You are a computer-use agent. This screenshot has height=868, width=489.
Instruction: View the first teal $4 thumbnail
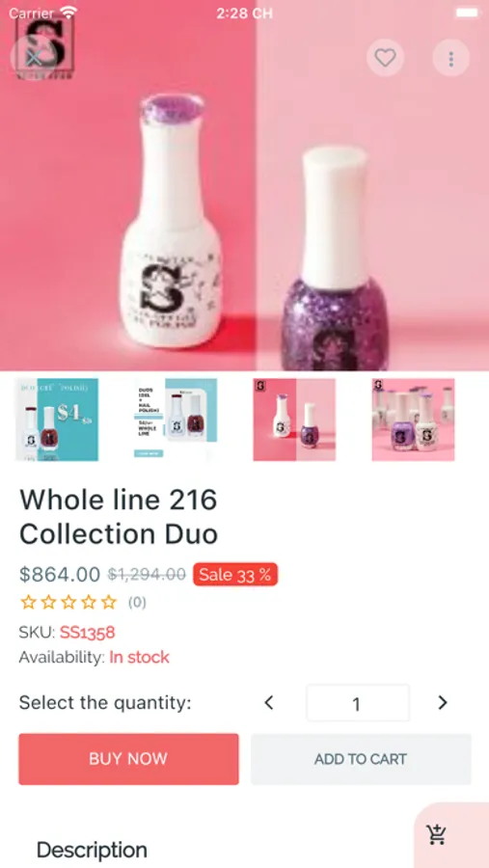tap(57, 420)
